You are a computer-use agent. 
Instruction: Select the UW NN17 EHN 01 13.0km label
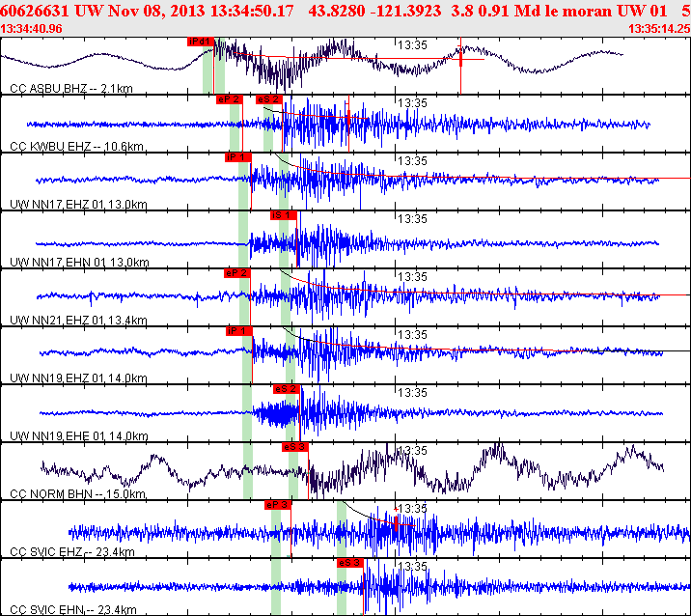click(79, 263)
